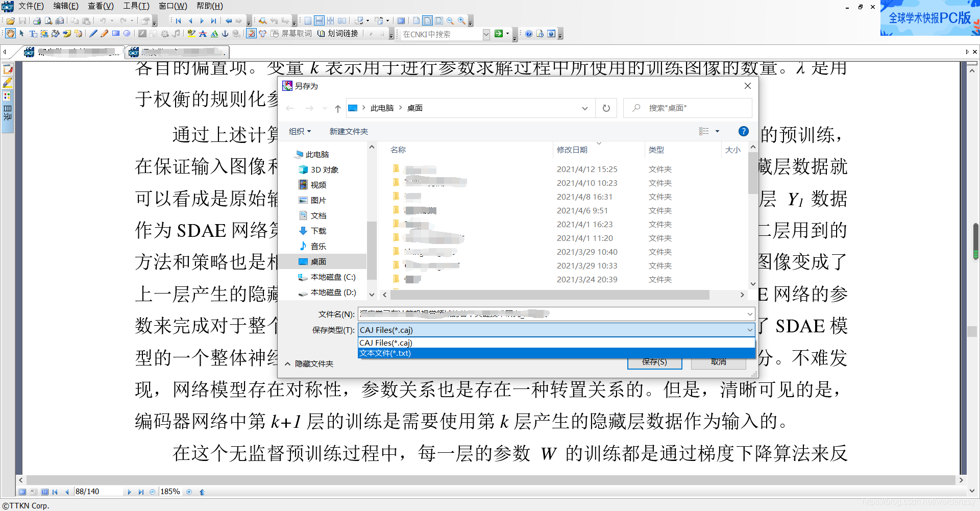Toggle 划词链接 word linking
The image size is (980, 511).
(338, 34)
